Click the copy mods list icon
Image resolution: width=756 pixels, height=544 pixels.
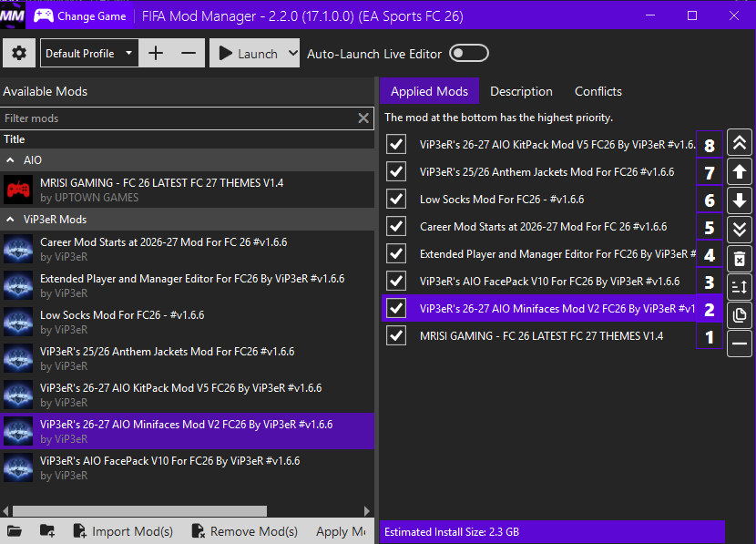tap(739, 315)
